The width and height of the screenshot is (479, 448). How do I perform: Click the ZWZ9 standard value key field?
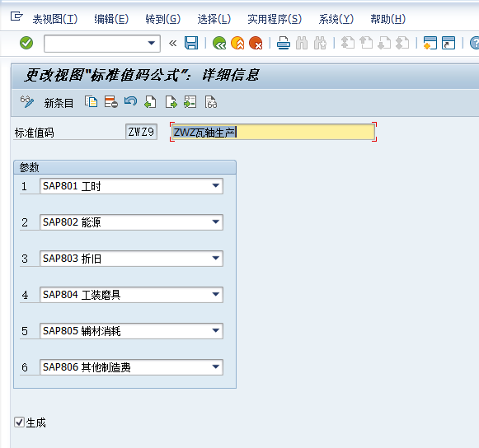tap(141, 132)
